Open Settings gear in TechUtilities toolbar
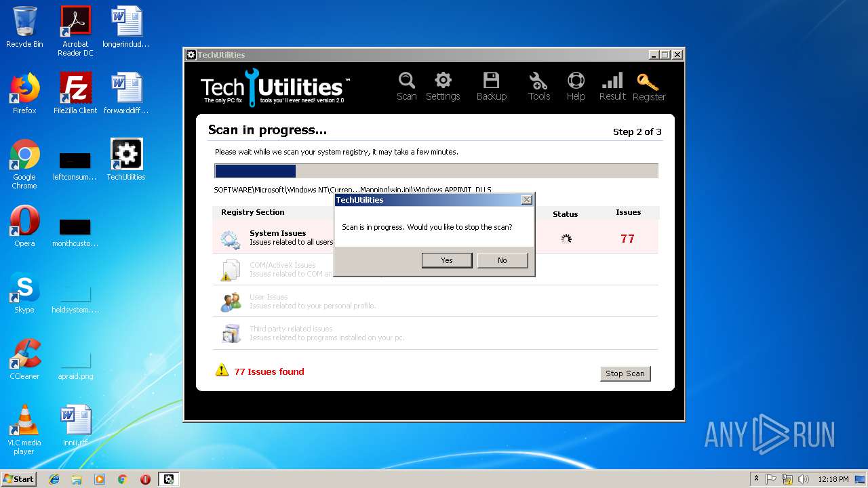868x488 pixels. 443,86
